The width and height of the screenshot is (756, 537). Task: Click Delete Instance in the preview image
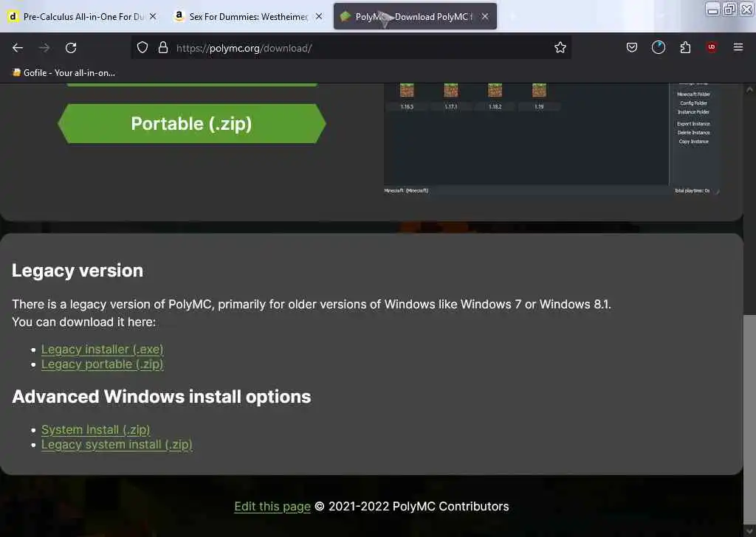click(x=693, y=133)
